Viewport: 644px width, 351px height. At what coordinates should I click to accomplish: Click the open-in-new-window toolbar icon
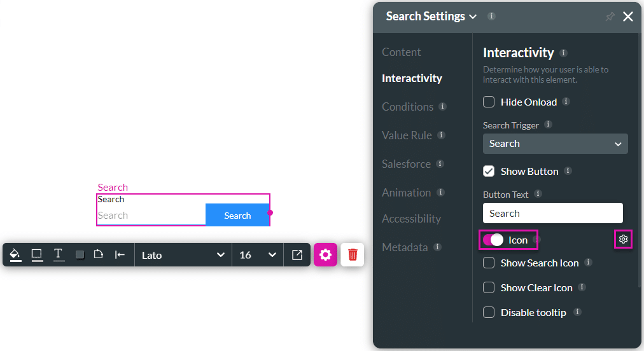[297, 255]
